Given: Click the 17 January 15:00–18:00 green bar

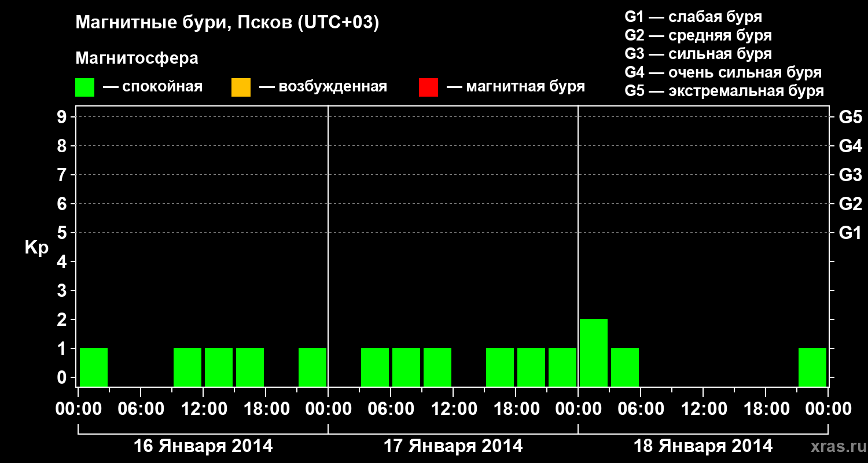Looking at the screenshot, I should click(500, 367).
